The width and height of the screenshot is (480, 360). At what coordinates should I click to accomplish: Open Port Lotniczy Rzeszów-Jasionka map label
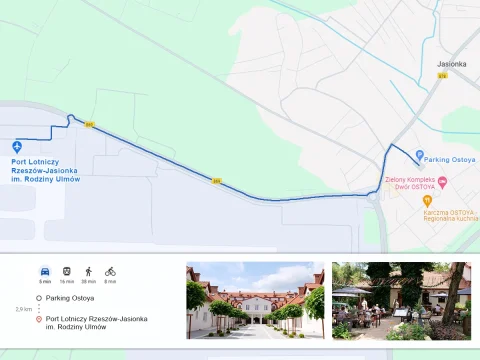click(x=46, y=171)
